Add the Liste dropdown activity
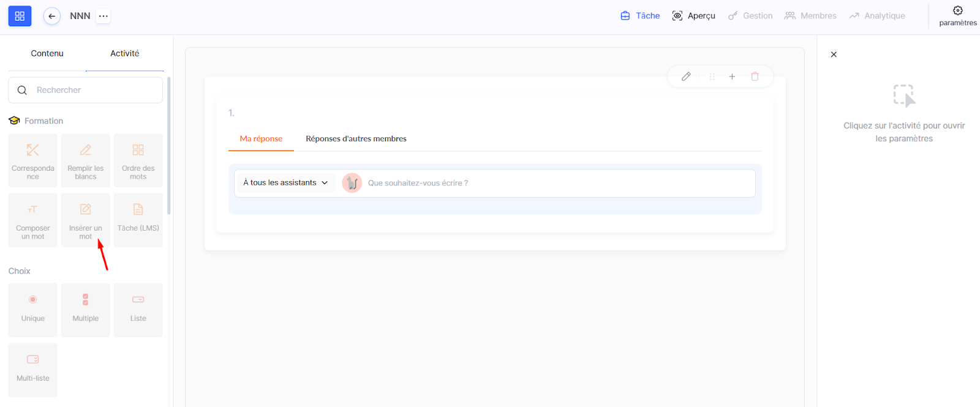The width and height of the screenshot is (980, 407). click(138, 310)
